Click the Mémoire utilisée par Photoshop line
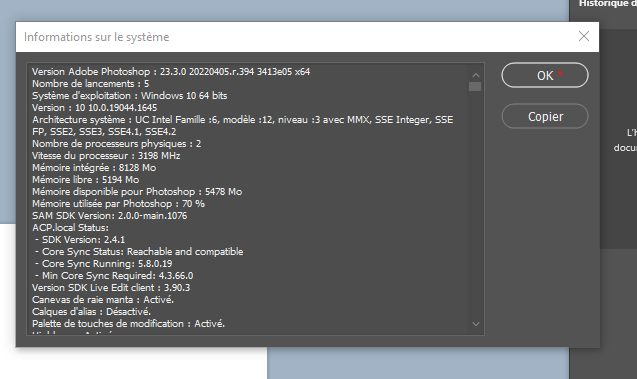 [118, 204]
